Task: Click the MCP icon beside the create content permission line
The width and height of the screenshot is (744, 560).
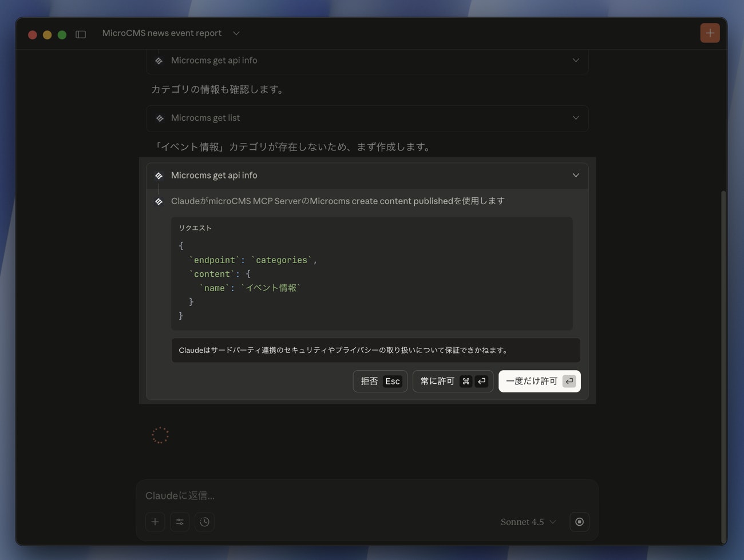Action: (159, 201)
